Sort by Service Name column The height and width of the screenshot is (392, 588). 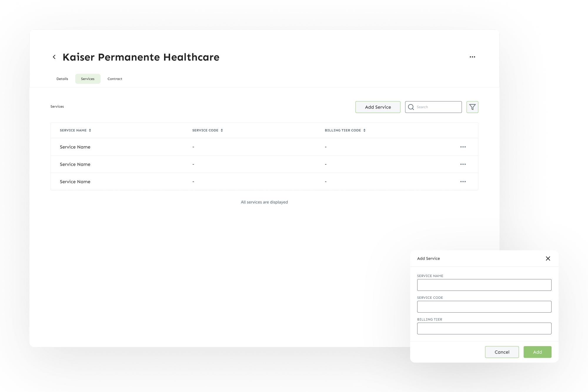(x=90, y=130)
